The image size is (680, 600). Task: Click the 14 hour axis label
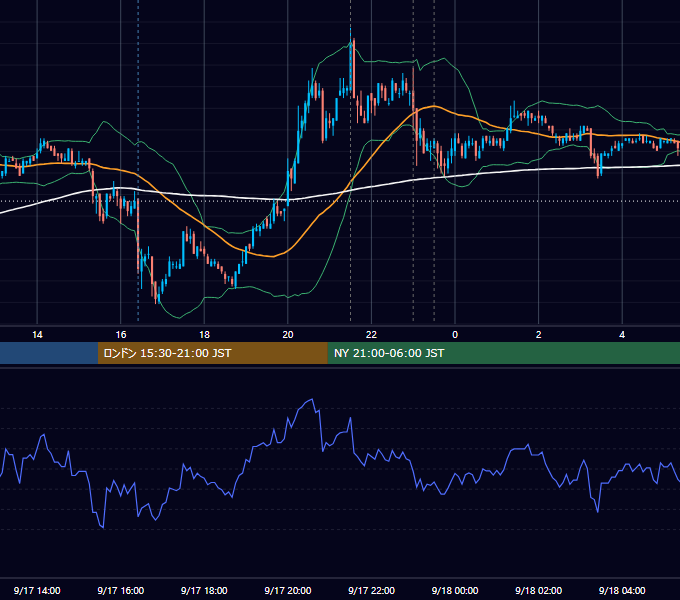[37, 335]
